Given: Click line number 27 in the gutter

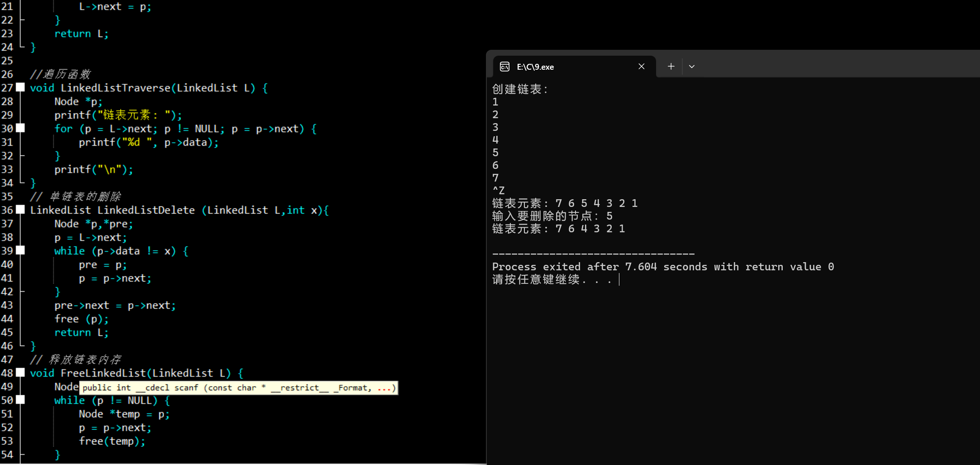Looking at the screenshot, I should pyautogui.click(x=7, y=88).
